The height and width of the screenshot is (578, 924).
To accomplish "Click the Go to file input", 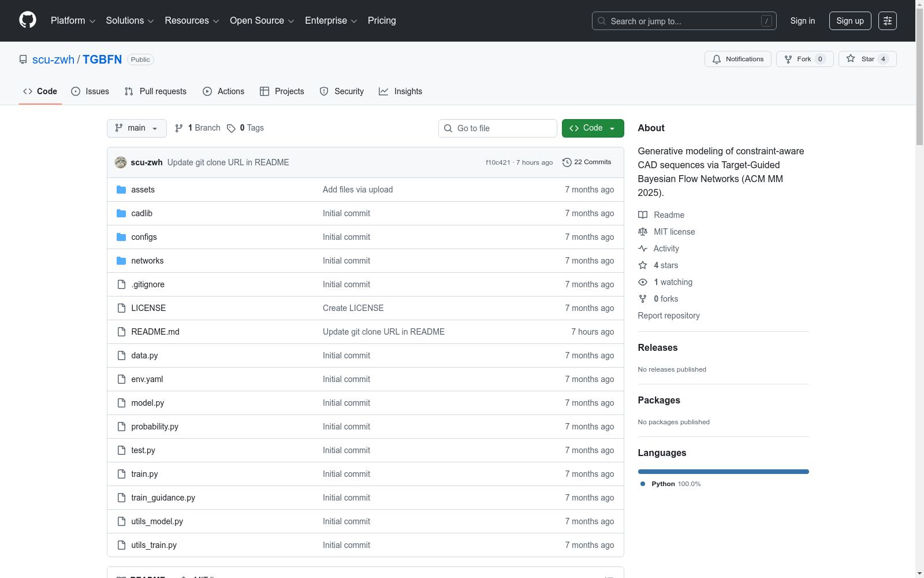I will (498, 128).
